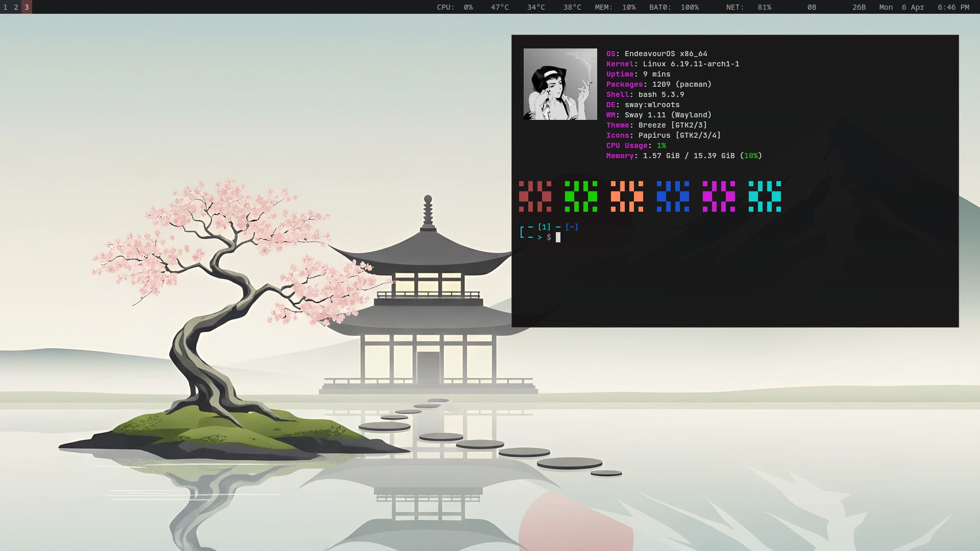Click the green color block pattern

[581, 196]
